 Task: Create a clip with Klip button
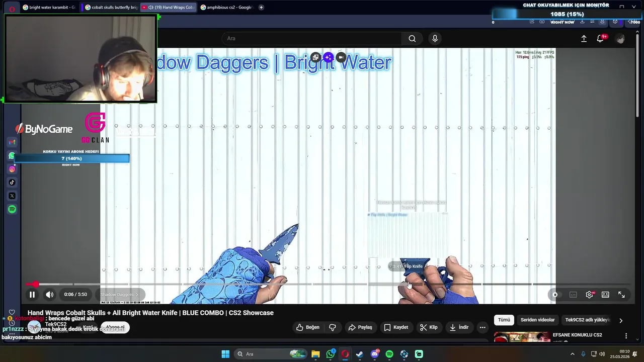point(429,327)
